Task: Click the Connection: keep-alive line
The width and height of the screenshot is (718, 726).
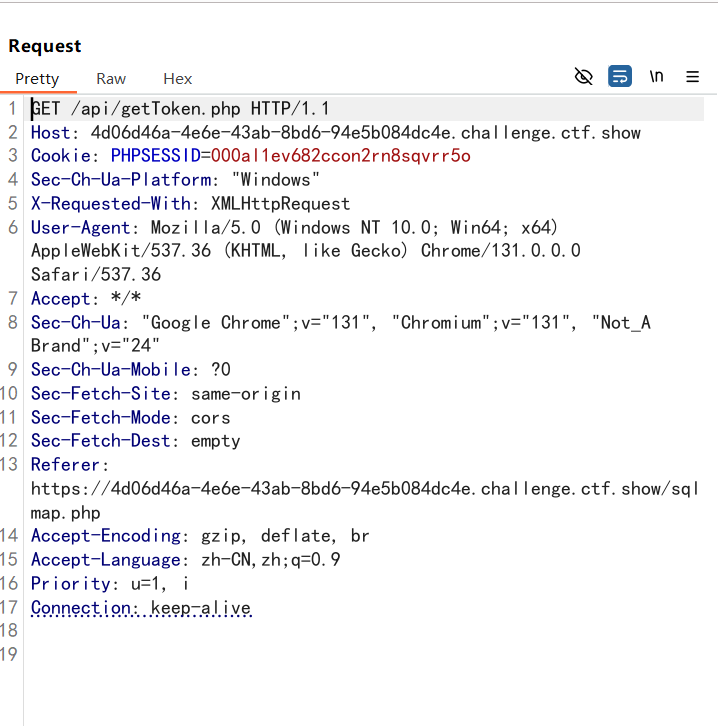Action: tap(140, 608)
